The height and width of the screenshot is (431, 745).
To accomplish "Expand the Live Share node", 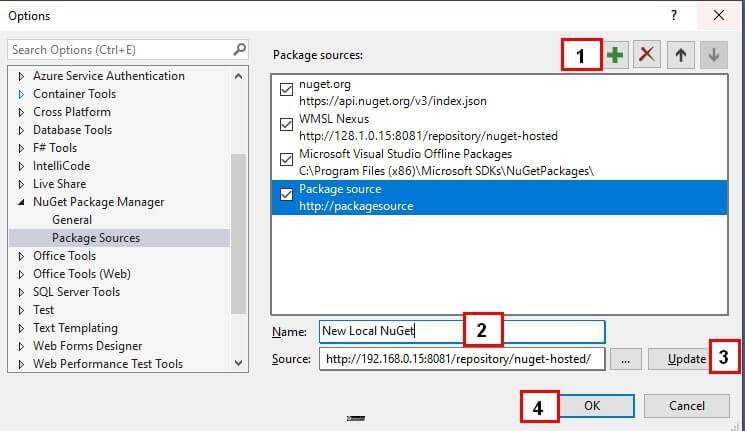I will 21,184.
